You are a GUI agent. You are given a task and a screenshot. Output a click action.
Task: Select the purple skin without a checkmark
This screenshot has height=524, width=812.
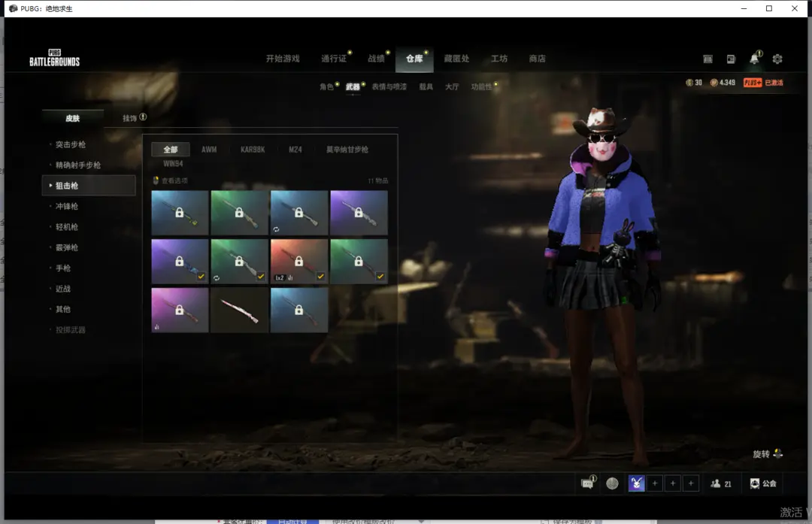coord(359,213)
